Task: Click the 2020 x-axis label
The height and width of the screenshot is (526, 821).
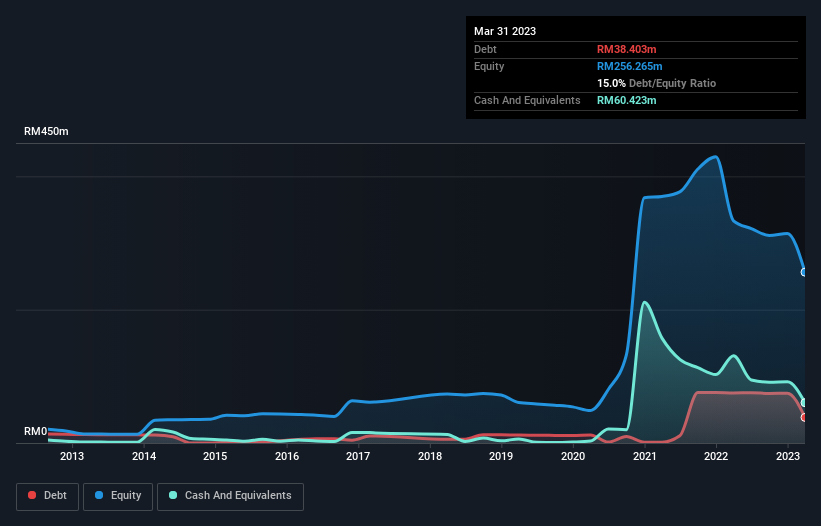Action: click(573, 456)
